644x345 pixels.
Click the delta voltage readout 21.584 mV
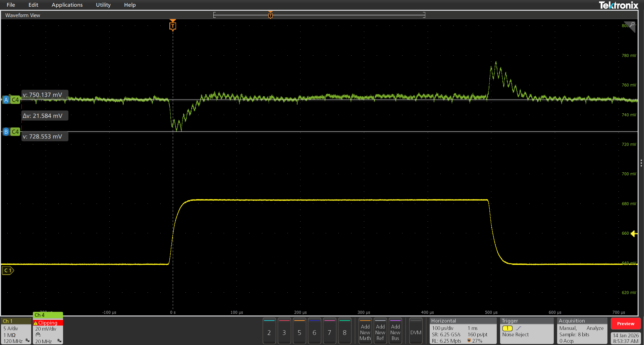(45, 116)
